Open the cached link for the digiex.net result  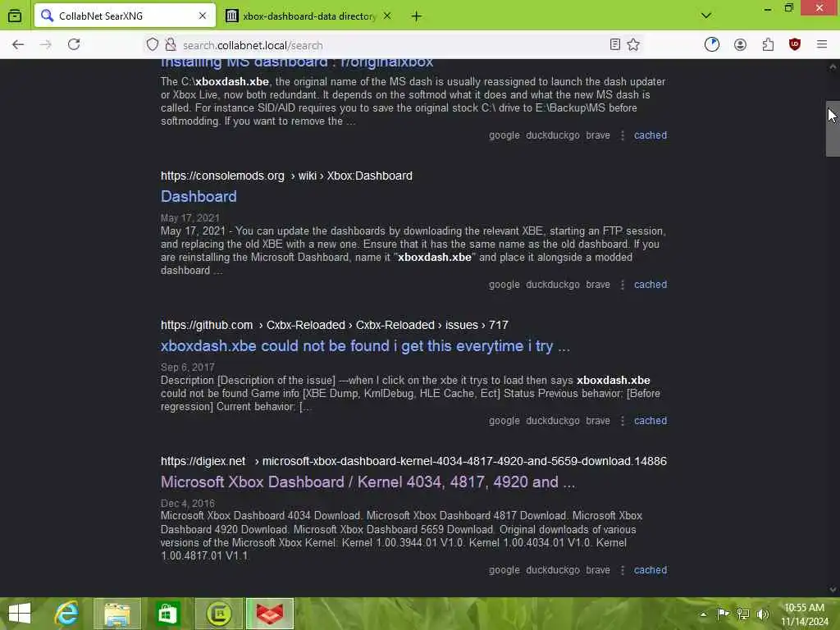(x=651, y=570)
